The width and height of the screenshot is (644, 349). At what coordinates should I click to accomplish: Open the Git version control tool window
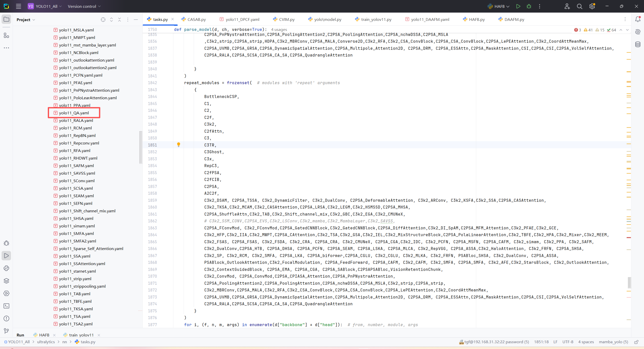(x=6, y=331)
